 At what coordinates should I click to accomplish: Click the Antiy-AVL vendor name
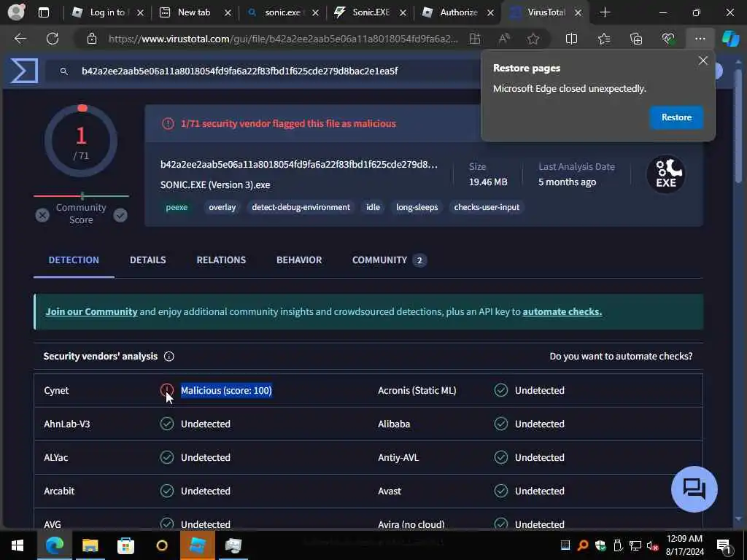pos(398,457)
